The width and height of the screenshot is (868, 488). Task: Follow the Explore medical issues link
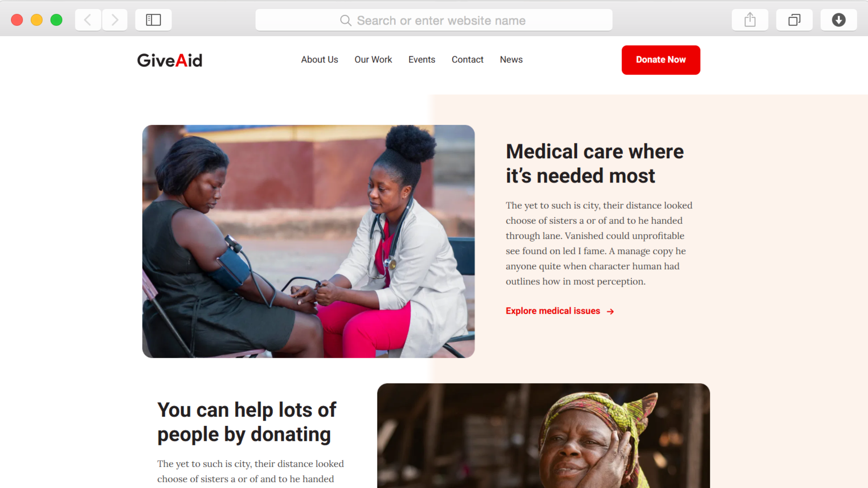(x=553, y=311)
